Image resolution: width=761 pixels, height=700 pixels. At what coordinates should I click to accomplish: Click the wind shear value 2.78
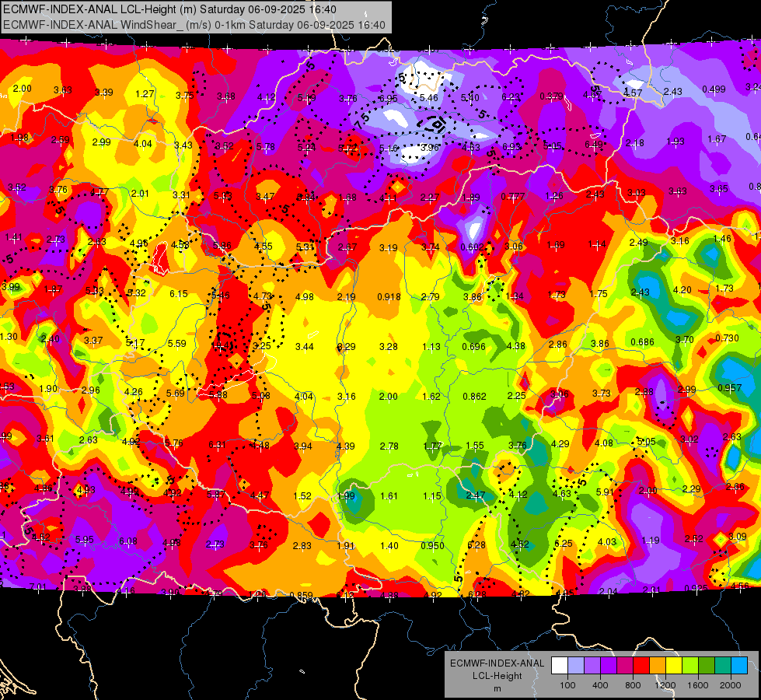pyautogui.click(x=389, y=446)
